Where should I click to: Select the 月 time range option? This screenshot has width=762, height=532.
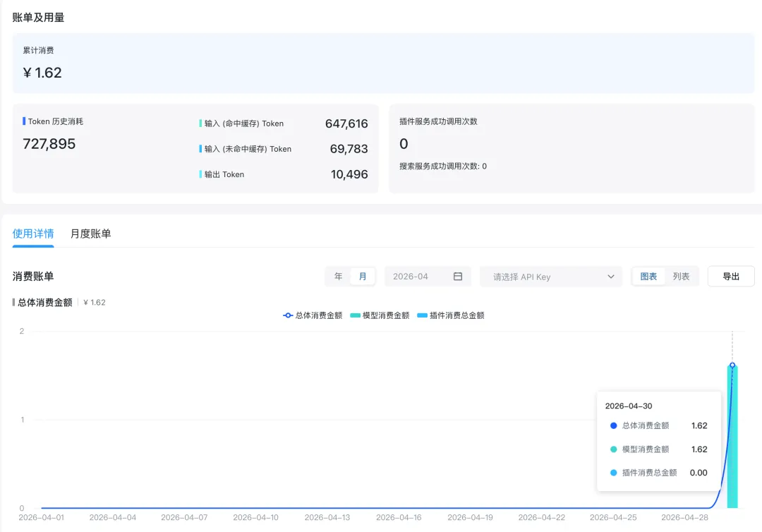point(363,277)
